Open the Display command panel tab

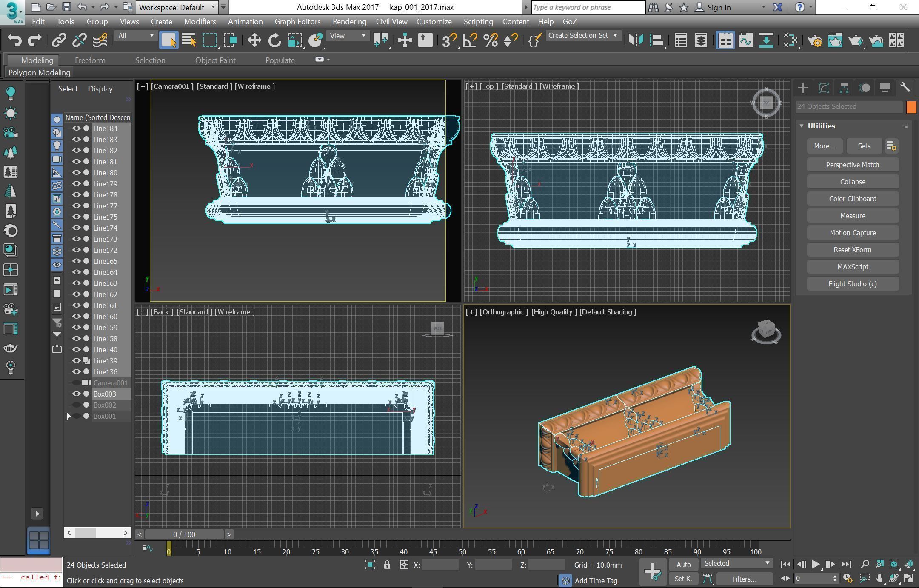(x=885, y=88)
